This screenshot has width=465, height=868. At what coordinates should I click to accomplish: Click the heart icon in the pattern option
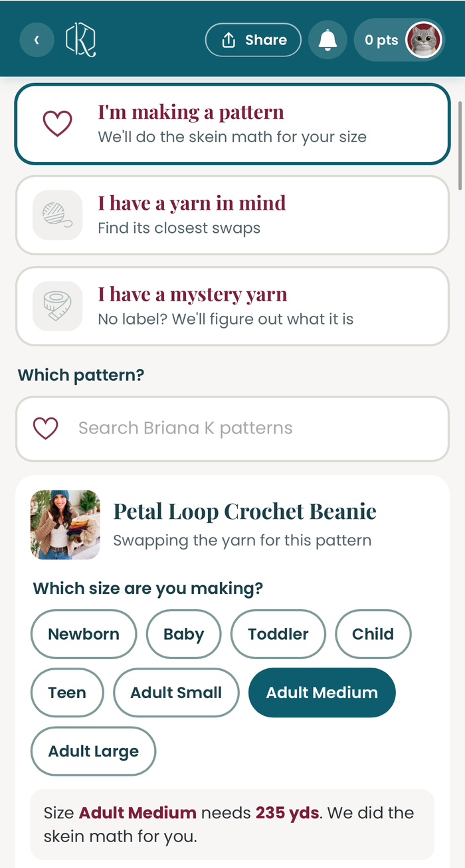[57, 124]
